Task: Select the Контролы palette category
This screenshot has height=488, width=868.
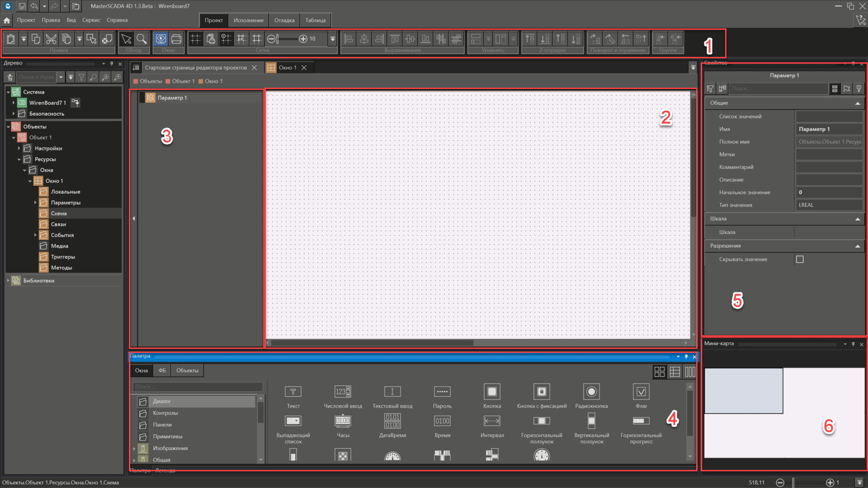Action: tap(165, 413)
